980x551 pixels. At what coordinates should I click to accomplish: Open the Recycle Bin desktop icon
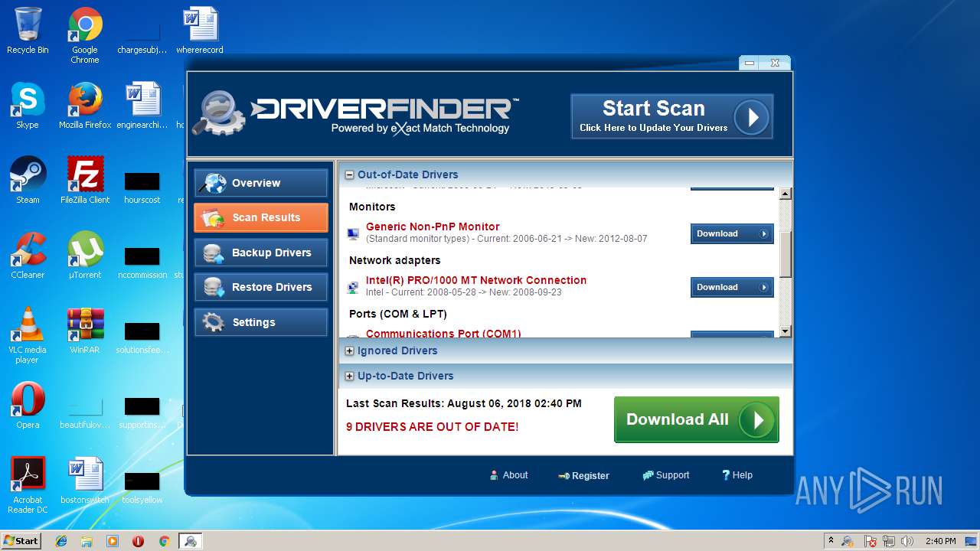[28, 31]
